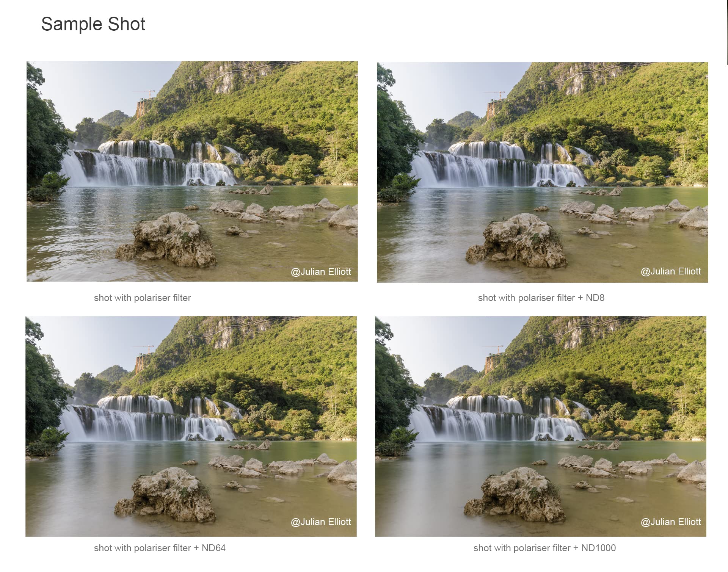Click @Julian Elliott watermark on ND8 photo
The width and height of the screenshot is (728, 572).
[671, 271]
